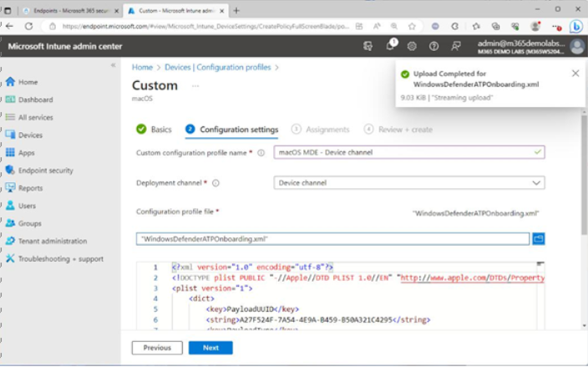Click the Previous button
Screen dimensions: 588x367
click(157, 348)
